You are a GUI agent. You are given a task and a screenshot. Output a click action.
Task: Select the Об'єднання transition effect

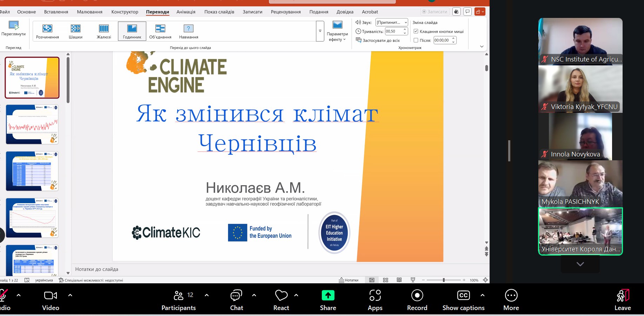160,31
